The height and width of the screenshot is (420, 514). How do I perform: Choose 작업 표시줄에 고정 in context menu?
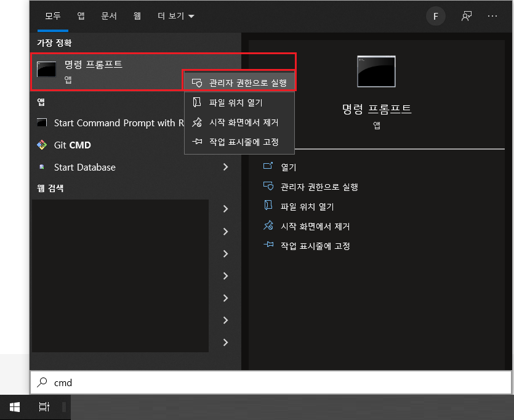click(239, 142)
